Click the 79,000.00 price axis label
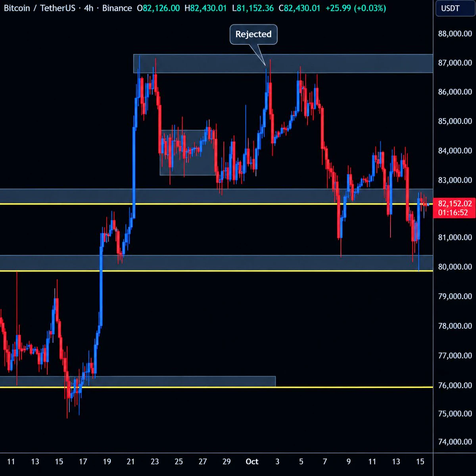 coord(455,296)
